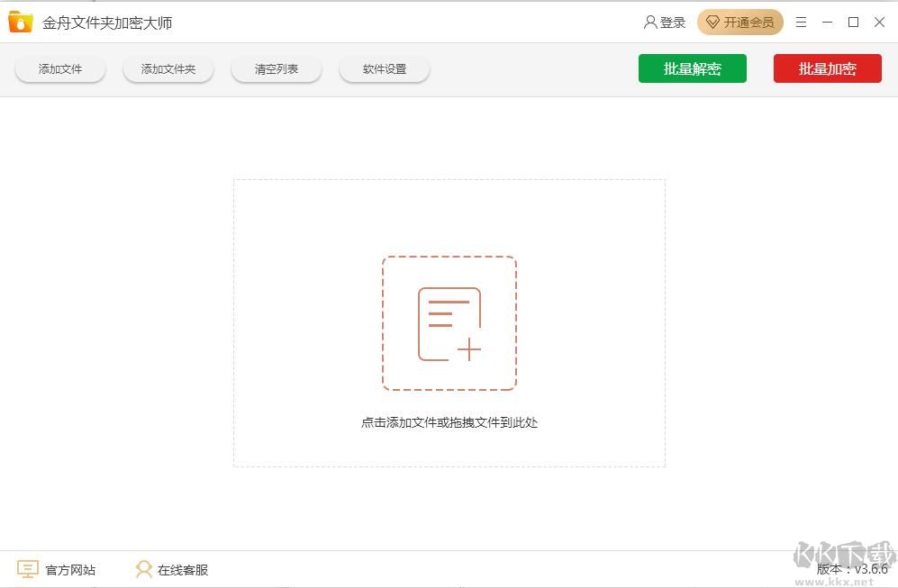Click the minimize window icon
The image size is (898, 588).
pyautogui.click(x=827, y=22)
